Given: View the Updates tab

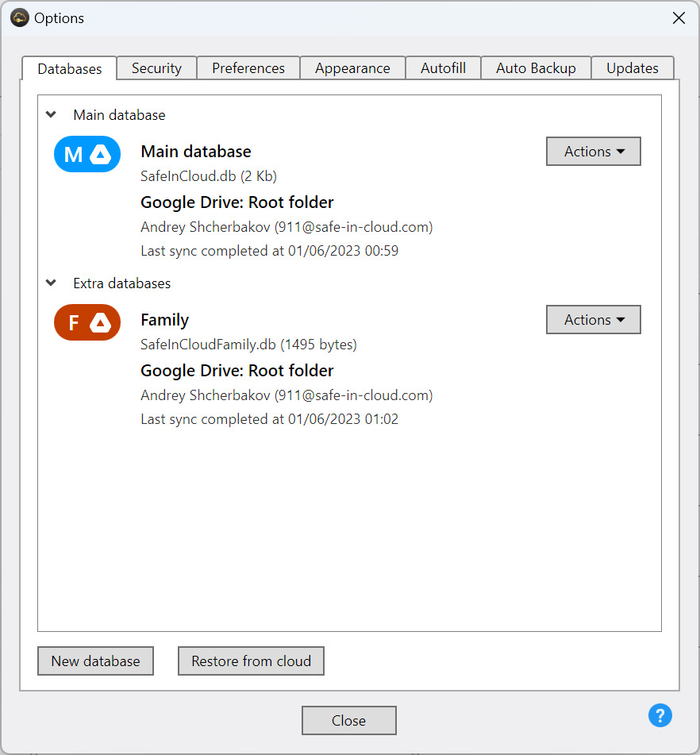Looking at the screenshot, I should pyautogui.click(x=633, y=68).
